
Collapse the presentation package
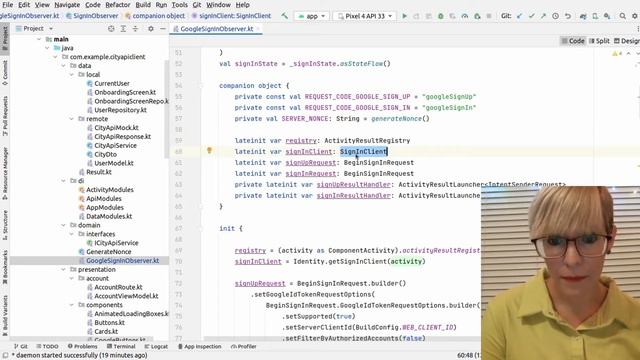64,269
